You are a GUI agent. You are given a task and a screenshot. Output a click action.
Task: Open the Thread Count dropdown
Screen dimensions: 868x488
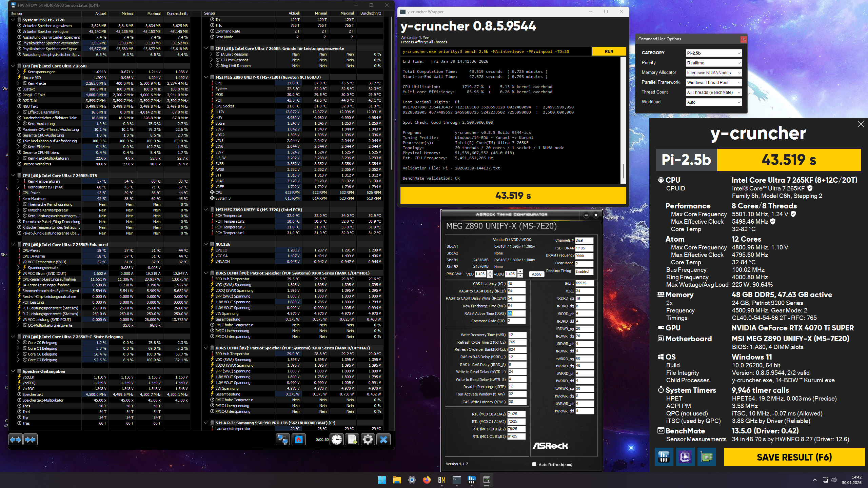pos(713,93)
